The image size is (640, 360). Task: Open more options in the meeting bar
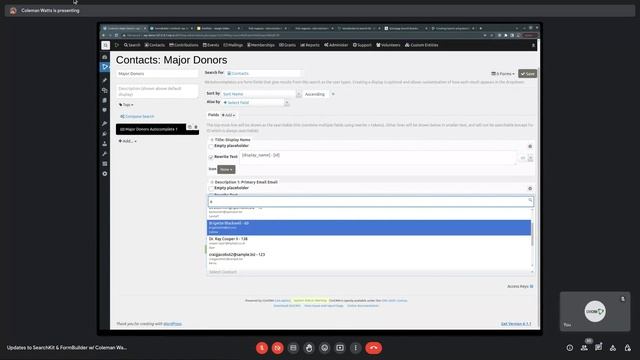point(356,348)
